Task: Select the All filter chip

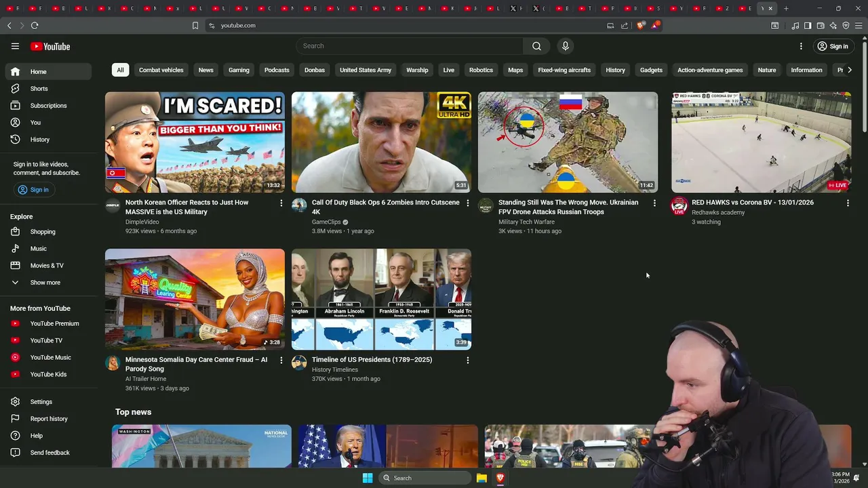Action: coord(120,70)
